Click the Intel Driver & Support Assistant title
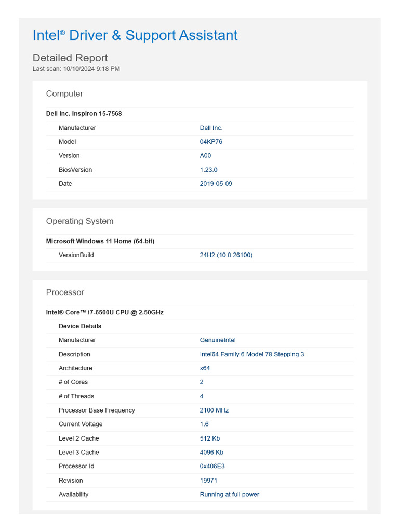Image resolution: width=399 pixels, height=532 pixels. pyautogui.click(x=135, y=35)
